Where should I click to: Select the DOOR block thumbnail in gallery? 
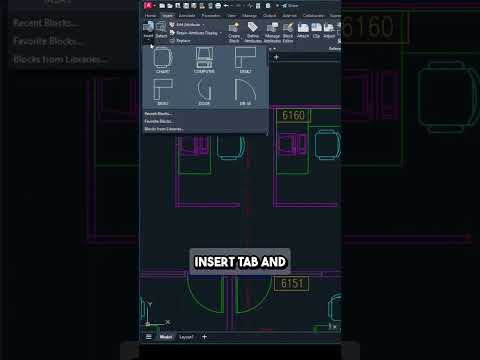[x=204, y=92]
